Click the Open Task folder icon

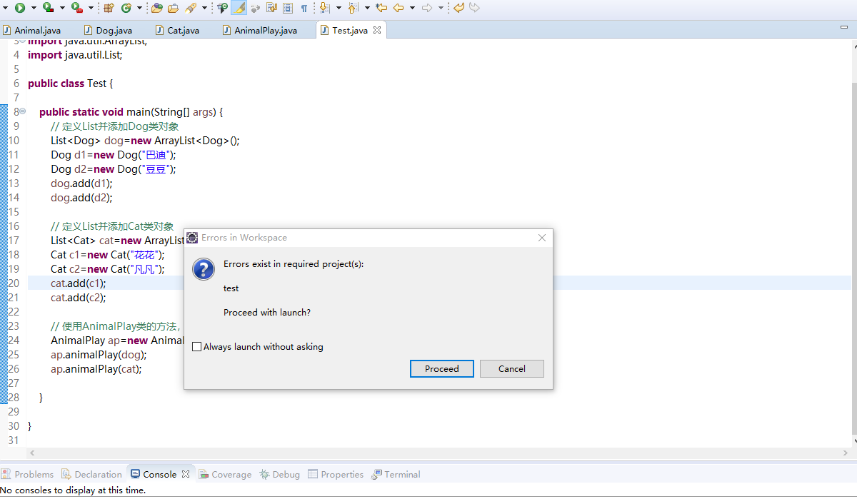[x=174, y=8]
